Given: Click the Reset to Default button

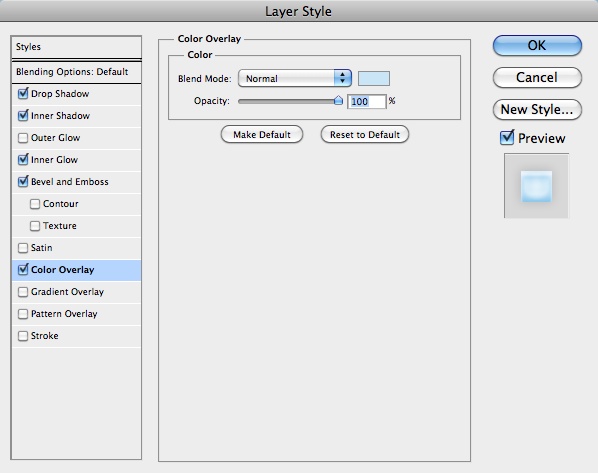Looking at the screenshot, I should click(365, 135).
